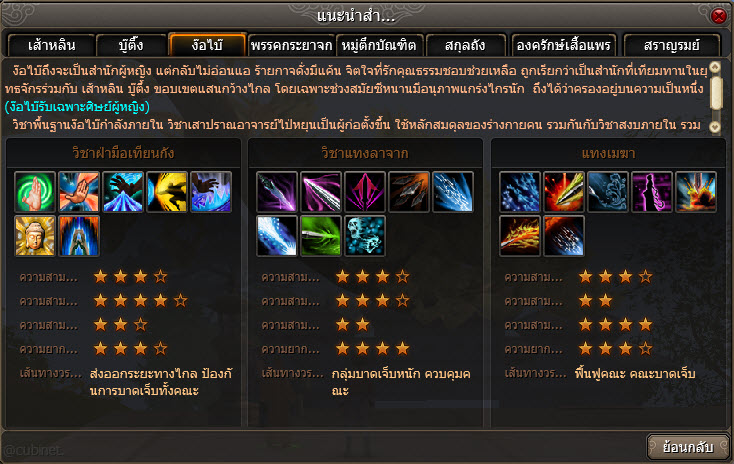Select the green swirl palm skill icon
The height and width of the screenshot is (464, 734).
coord(35,191)
